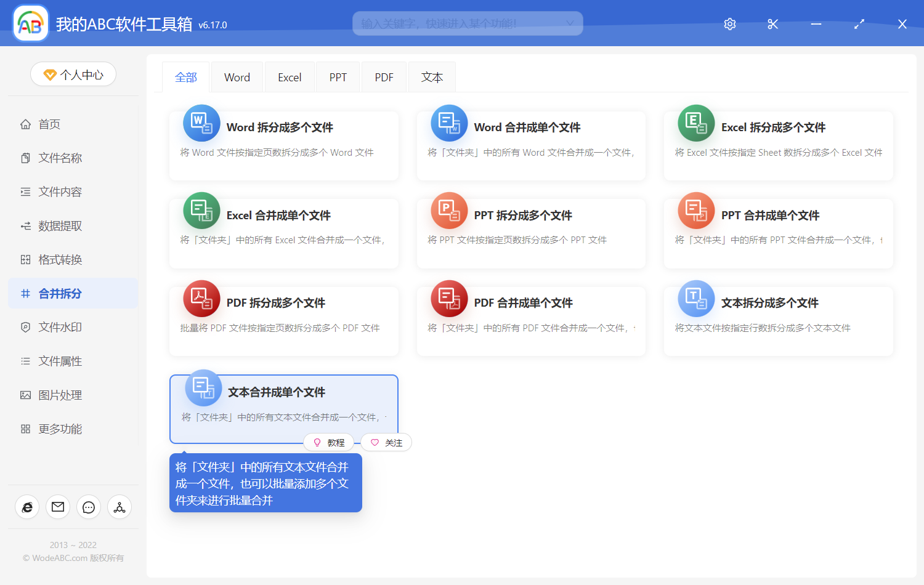Open the email contact icon at bottom left
The height and width of the screenshot is (585, 924).
click(58, 507)
